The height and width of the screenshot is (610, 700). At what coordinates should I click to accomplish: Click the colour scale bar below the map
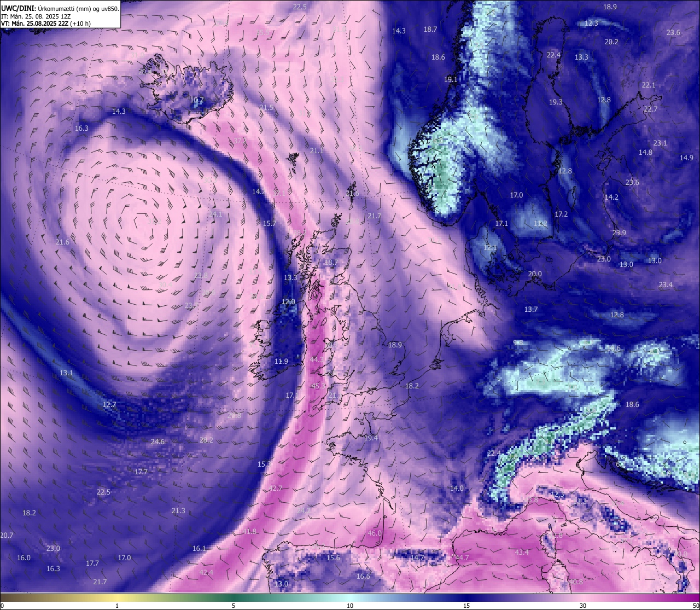[x=350, y=597]
